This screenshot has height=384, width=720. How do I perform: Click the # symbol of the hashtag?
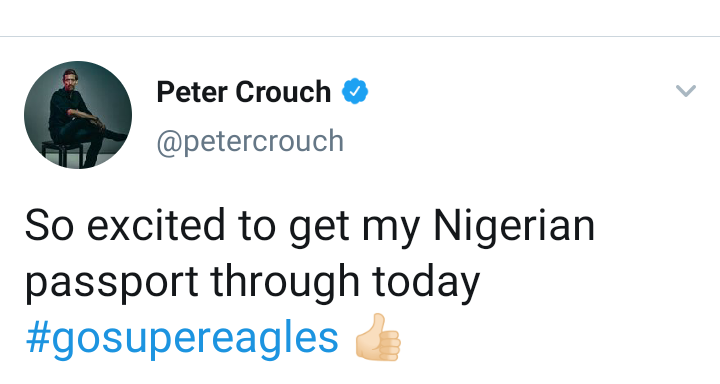pyautogui.click(x=38, y=338)
